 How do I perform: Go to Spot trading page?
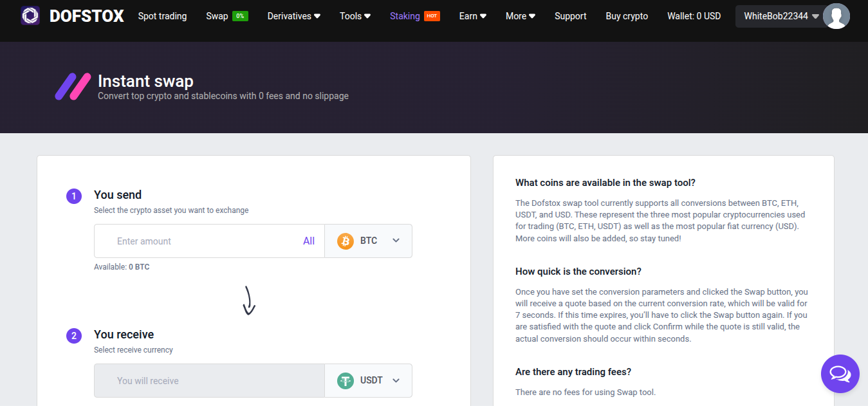click(162, 16)
